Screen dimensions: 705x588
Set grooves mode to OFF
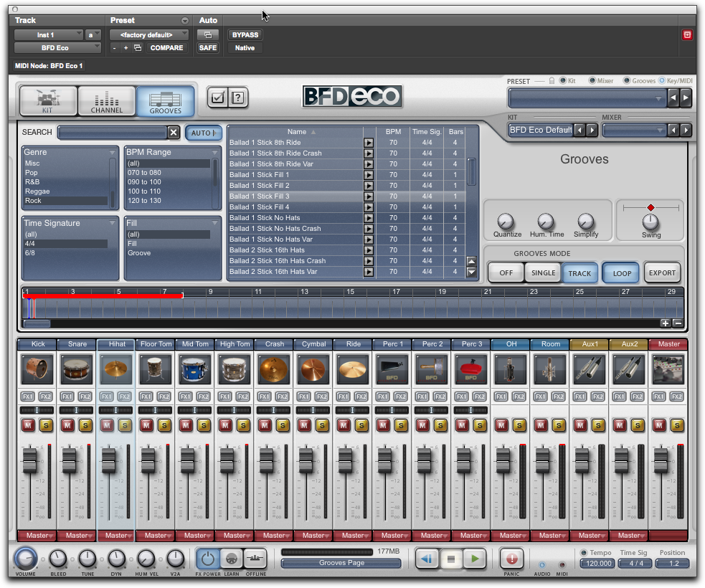coord(506,273)
